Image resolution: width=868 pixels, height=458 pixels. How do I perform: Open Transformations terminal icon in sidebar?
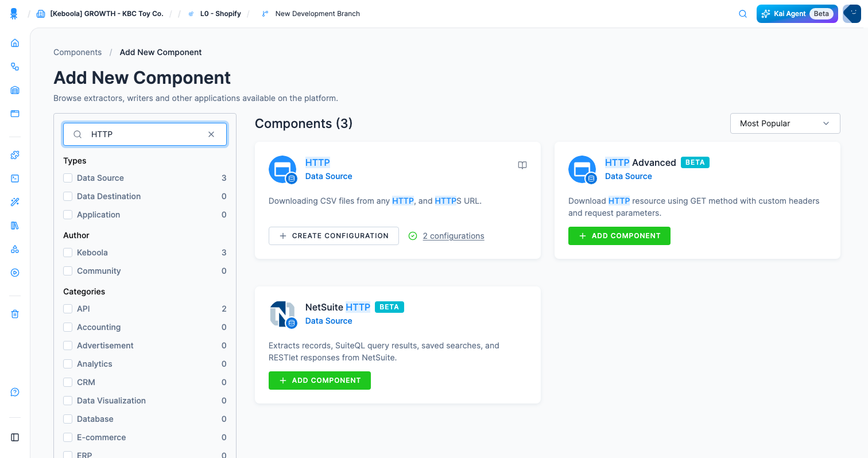tap(15, 178)
